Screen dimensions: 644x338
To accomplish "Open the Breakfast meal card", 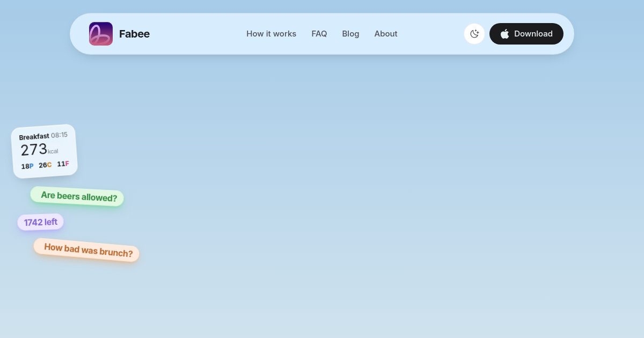I will pos(45,151).
